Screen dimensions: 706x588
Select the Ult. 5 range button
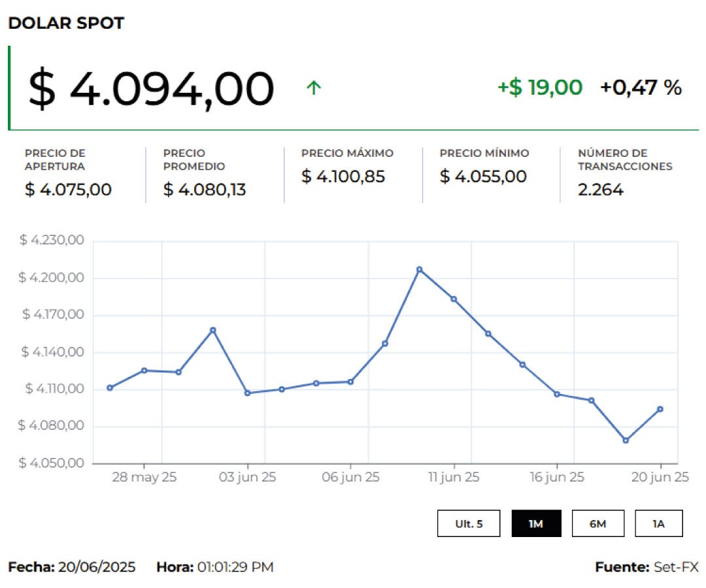click(x=469, y=523)
